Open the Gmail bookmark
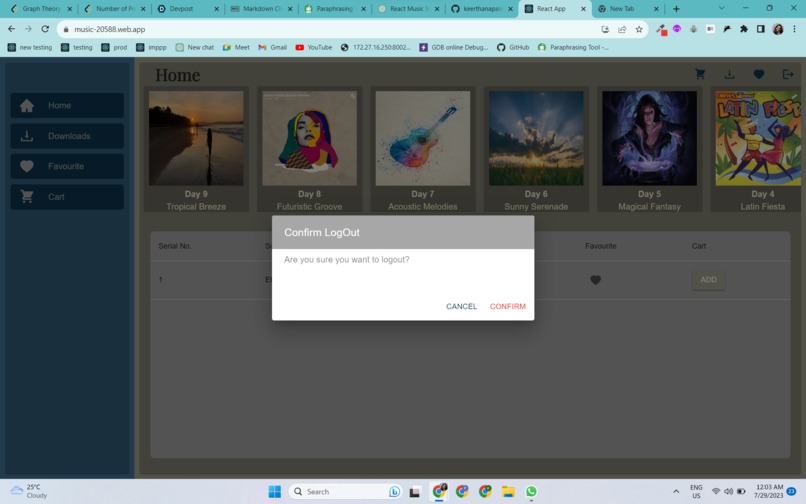This screenshot has width=806, height=504. pos(272,47)
